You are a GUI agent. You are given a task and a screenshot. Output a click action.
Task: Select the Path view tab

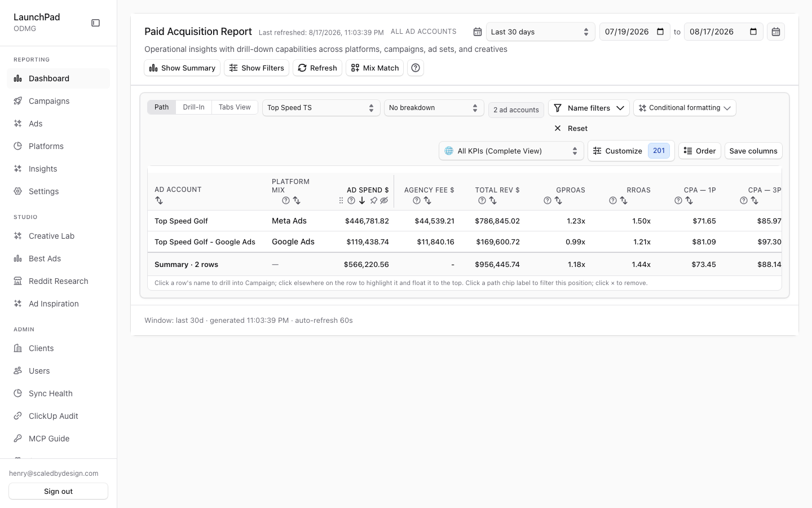[x=162, y=107]
